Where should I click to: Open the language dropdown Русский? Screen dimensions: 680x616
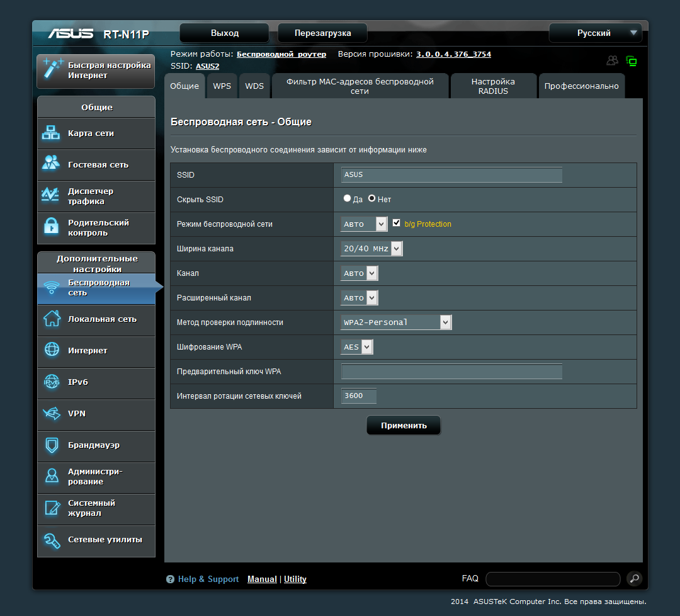point(596,33)
